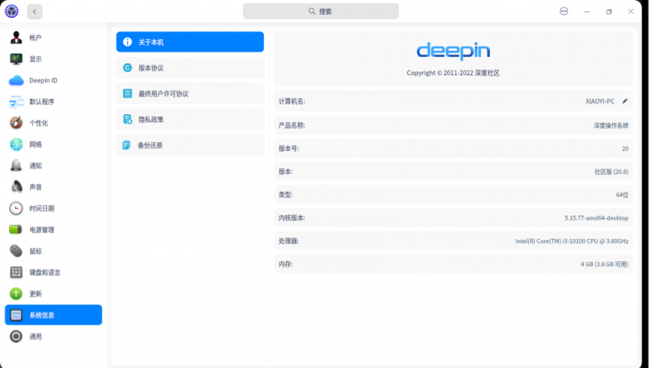This screenshot has width=650, height=368.
Task: Focus the 搜索 search field
Action: [321, 11]
